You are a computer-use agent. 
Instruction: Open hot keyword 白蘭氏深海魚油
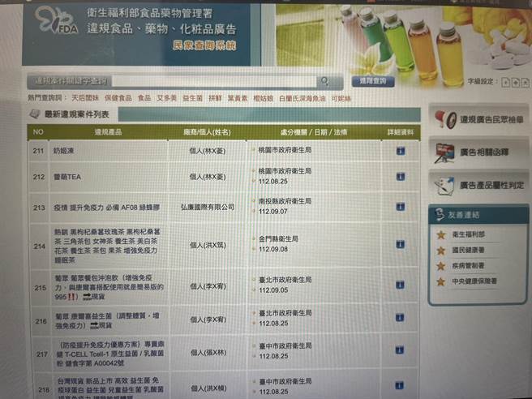tap(302, 98)
